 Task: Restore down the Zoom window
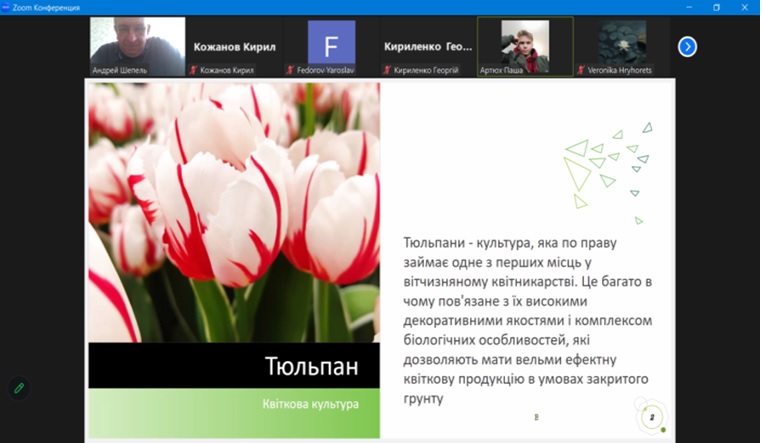pyautogui.click(x=716, y=7)
